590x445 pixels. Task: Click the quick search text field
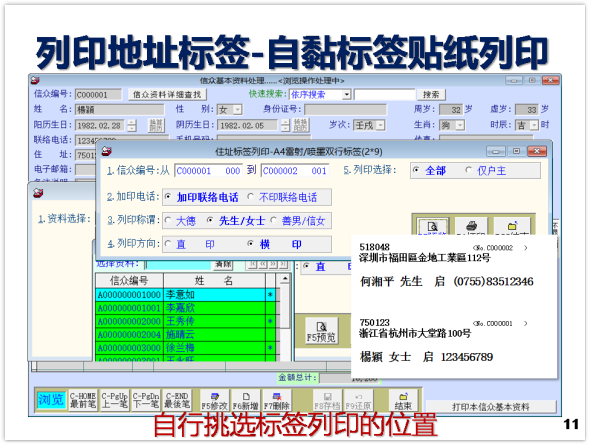pos(384,94)
